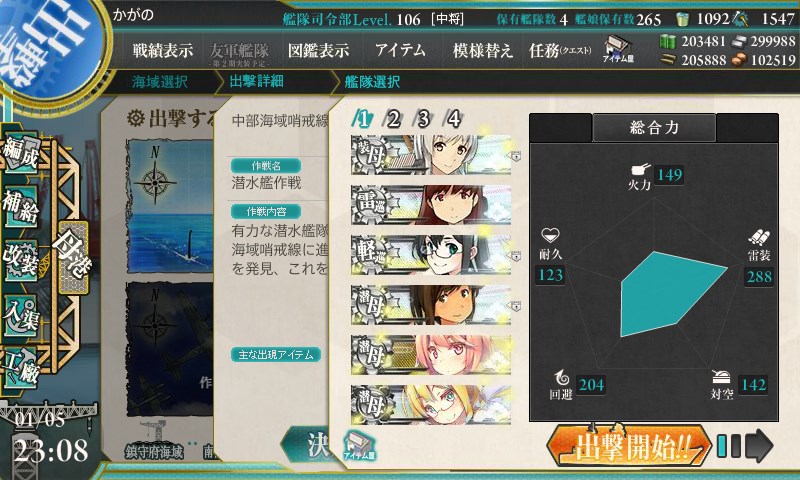Select the submarine operation map thumbnail
The width and height of the screenshot is (800, 480).
pos(169,205)
